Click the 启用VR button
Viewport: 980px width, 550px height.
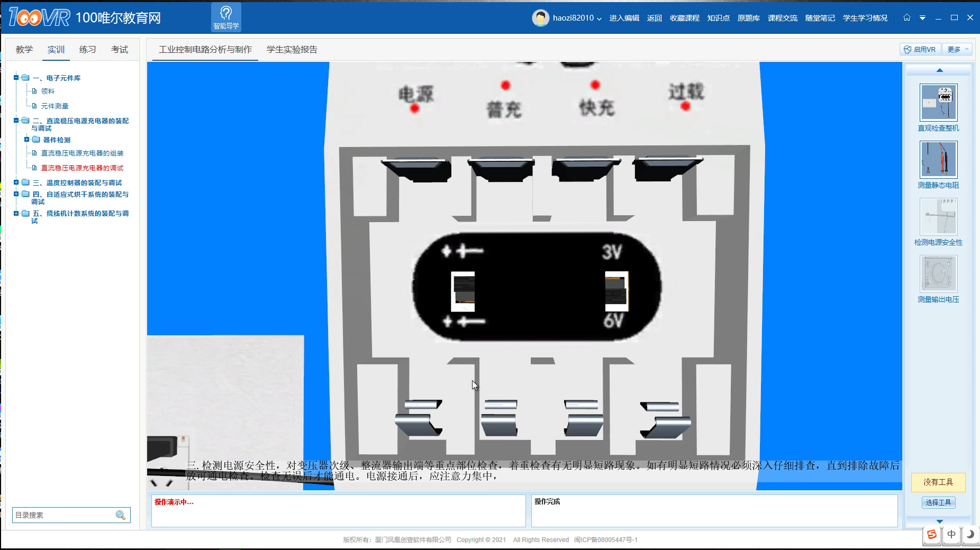(920, 49)
